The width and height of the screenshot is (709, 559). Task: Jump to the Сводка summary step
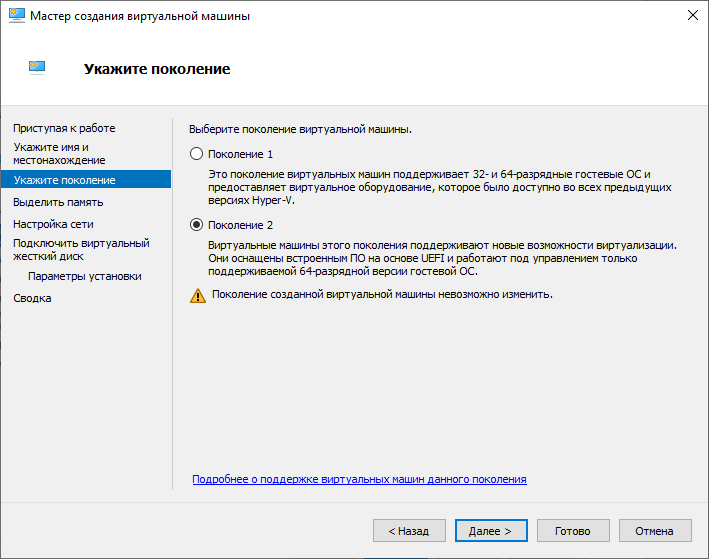[32, 298]
